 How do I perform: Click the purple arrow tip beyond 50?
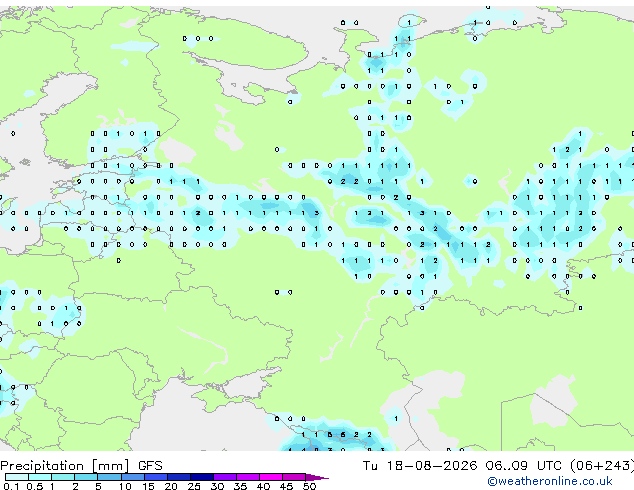(317, 477)
